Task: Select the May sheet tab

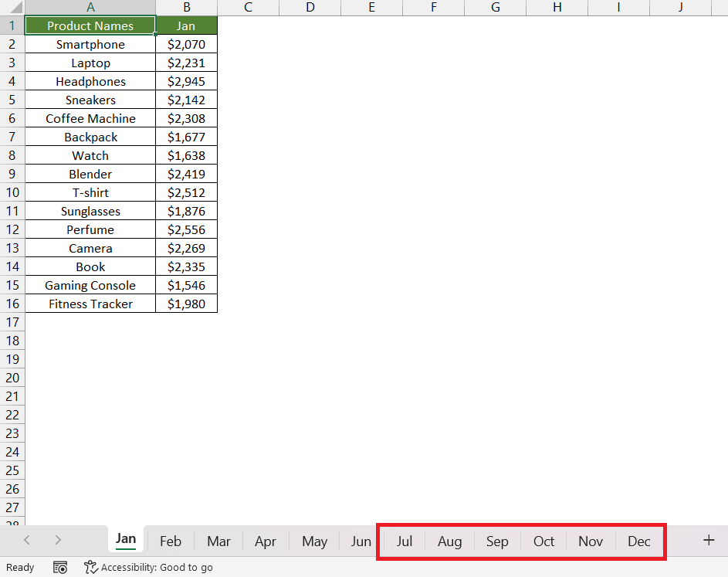Action: 313,541
